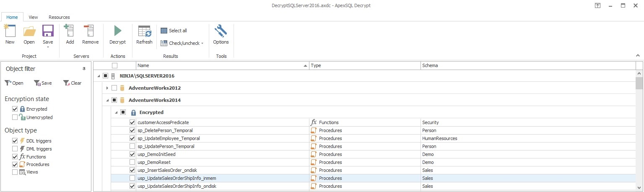Check sp_UpdatePerson_Temporal checkbox
This screenshot has height=192, width=644.
(132, 146)
